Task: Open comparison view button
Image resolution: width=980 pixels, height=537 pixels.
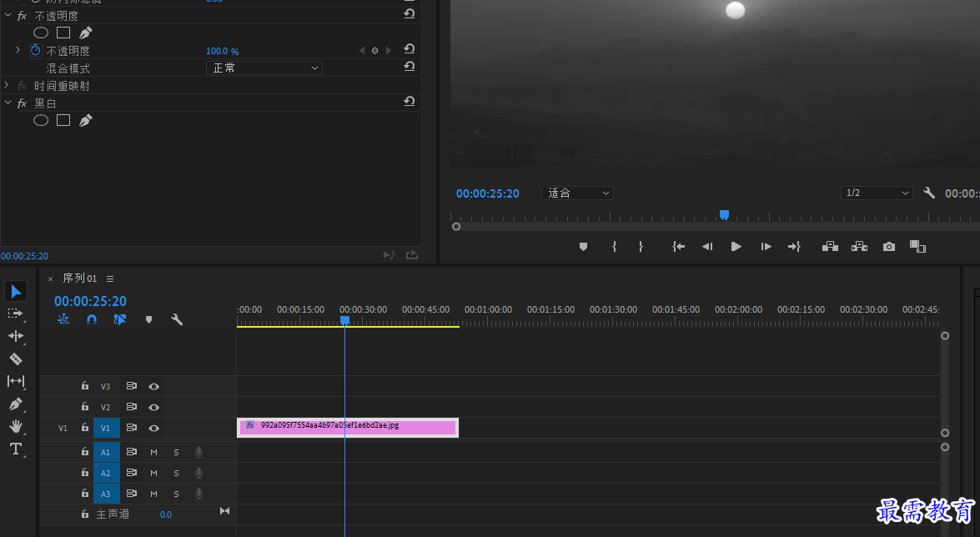Action: pos(917,247)
